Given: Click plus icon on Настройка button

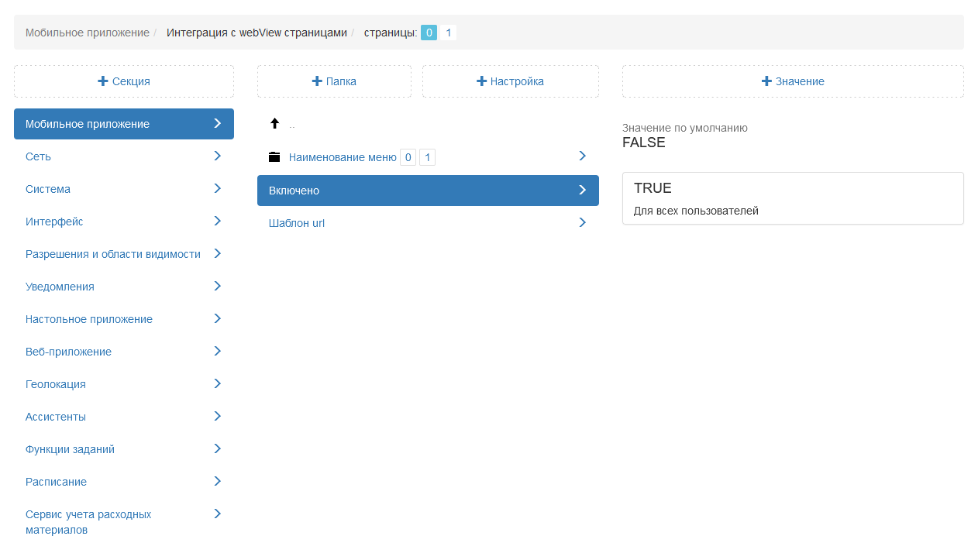Looking at the screenshot, I should click(x=482, y=81).
